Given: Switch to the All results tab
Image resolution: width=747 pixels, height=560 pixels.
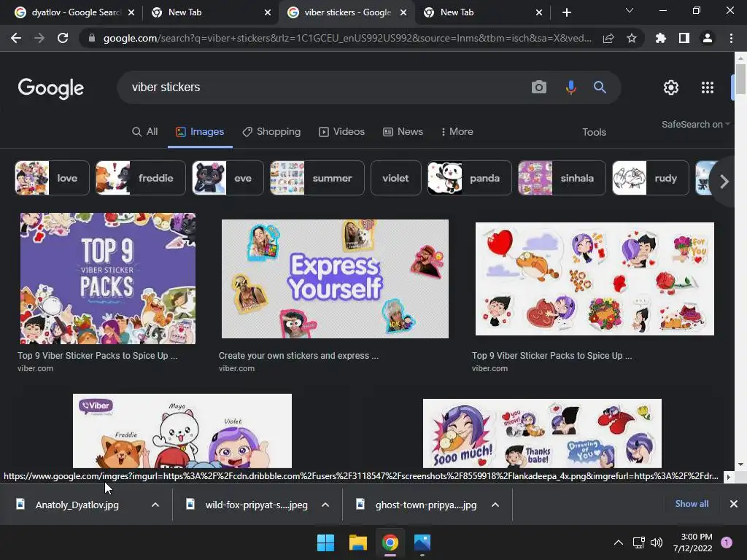Looking at the screenshot, I should pos(145,131).
